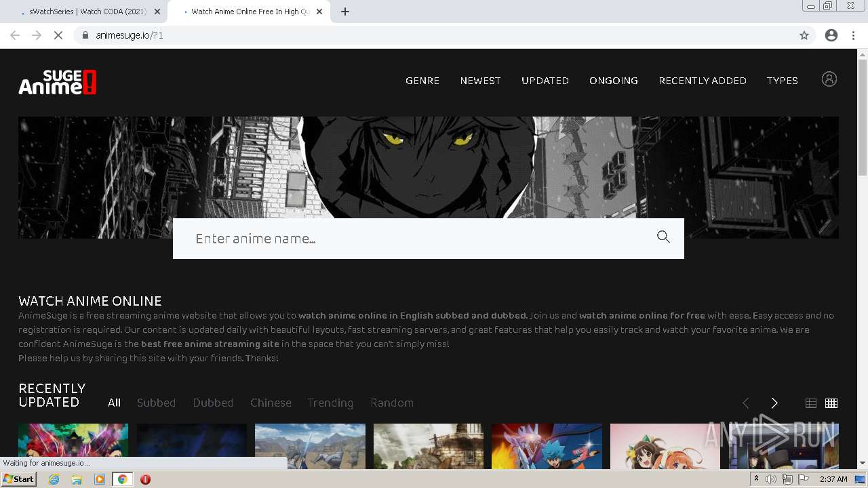This screenshot has width=868, height=488.
Task: Click the address bar URL
Action: pyautogui.click(x=130, y=35)
